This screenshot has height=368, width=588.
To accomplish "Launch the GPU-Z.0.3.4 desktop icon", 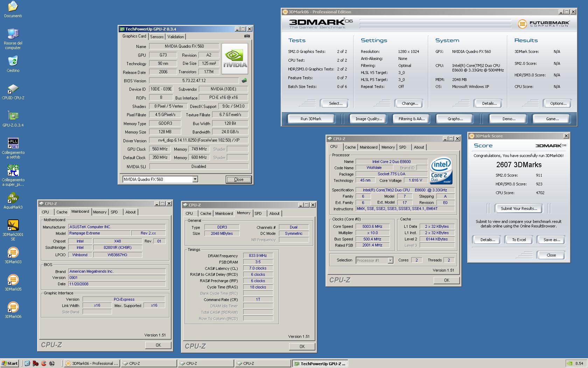I will [13, 119].
